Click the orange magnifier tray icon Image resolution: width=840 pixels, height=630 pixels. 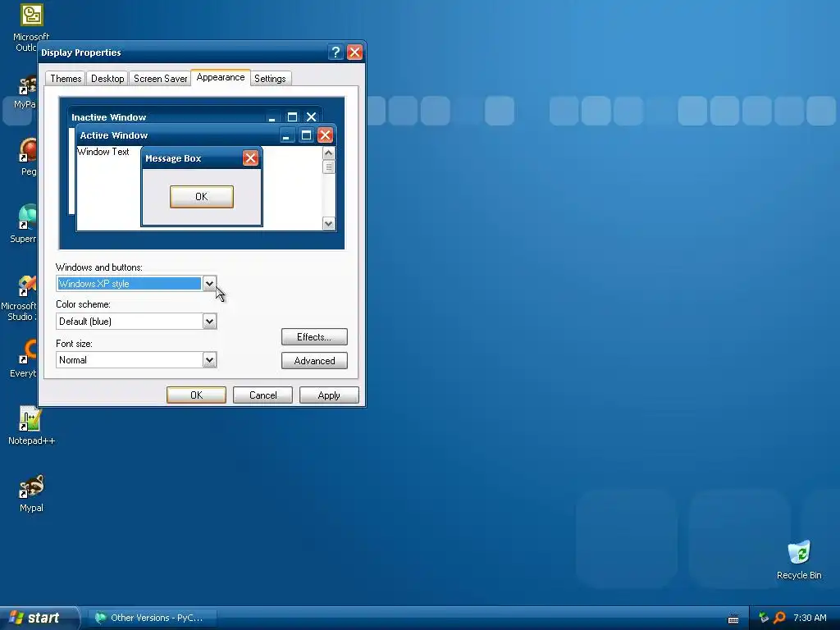pos(779,618)
